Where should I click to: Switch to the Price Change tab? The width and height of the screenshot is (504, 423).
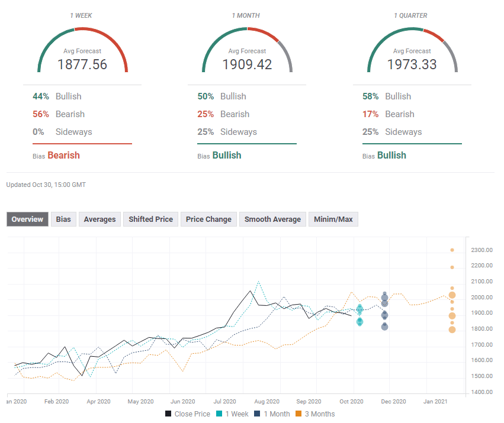tap(208, 219)
